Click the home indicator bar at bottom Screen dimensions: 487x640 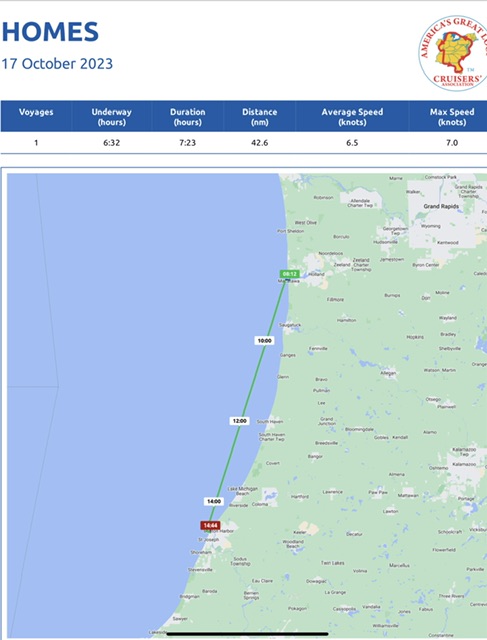pos(247,634)
